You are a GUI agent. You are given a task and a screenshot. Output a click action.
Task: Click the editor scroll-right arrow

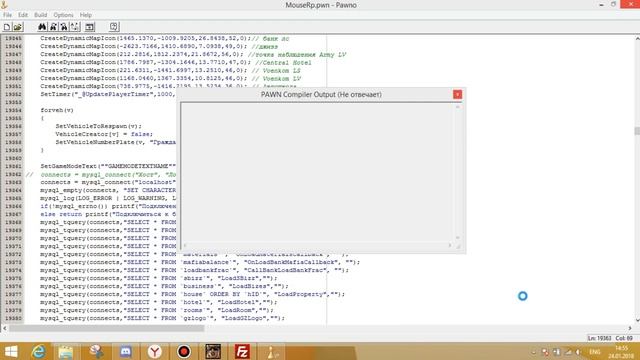pyautogui.click(x=630, y=328)
